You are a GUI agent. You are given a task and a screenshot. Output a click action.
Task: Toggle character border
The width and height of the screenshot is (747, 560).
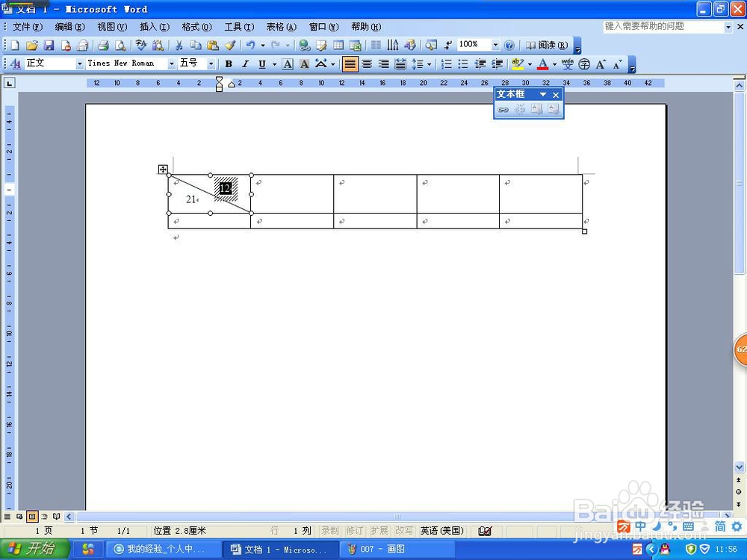point(288,63)
